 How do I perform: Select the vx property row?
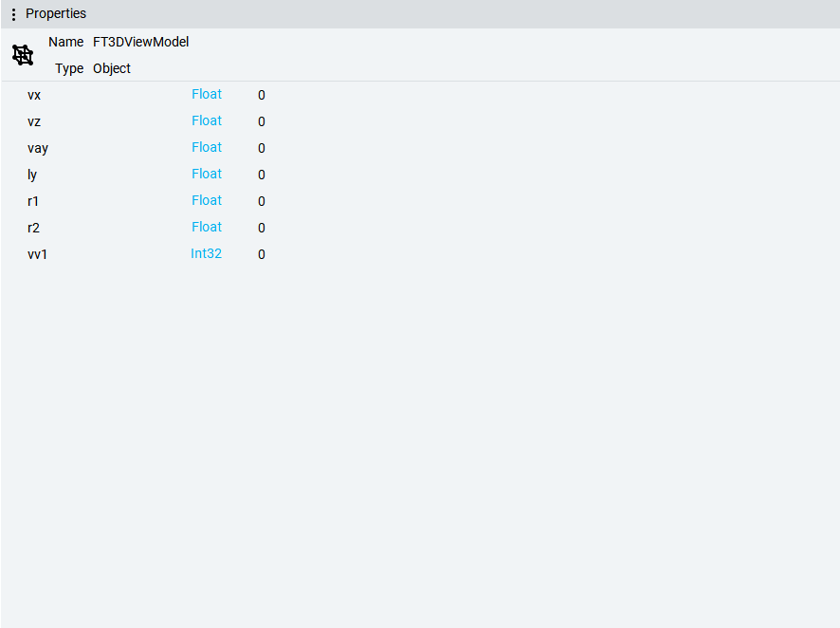[x=34, y=95]
